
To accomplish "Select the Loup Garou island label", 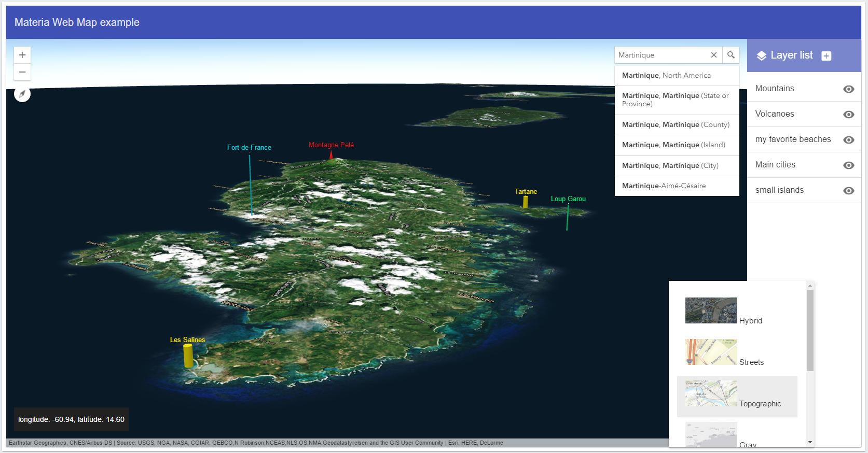I will point(568,199).
